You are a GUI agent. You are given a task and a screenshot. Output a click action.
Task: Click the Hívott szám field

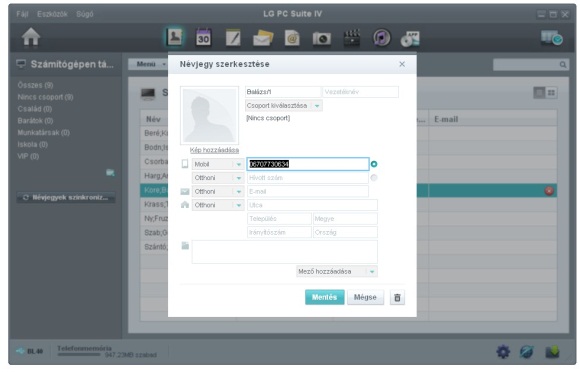pos(308,178)
